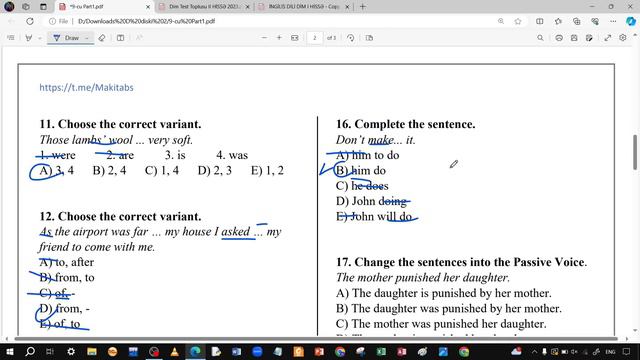Click answer text 'B) The daughter was punished by her mother.'
This screenshot has height=360, width=640.
point(449,308)
